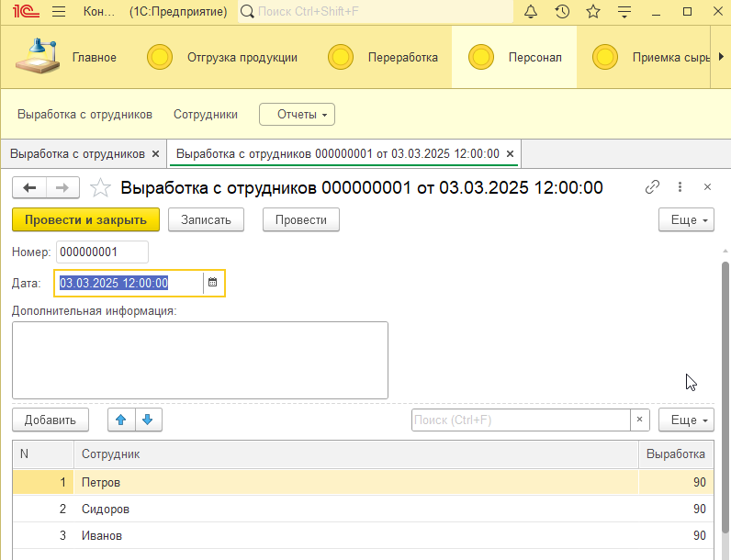Image resolution: width=731 pixels, height=560 pixels.
Task: Click the calendar picker icon in date field
Action: click(x=212, y=283)
